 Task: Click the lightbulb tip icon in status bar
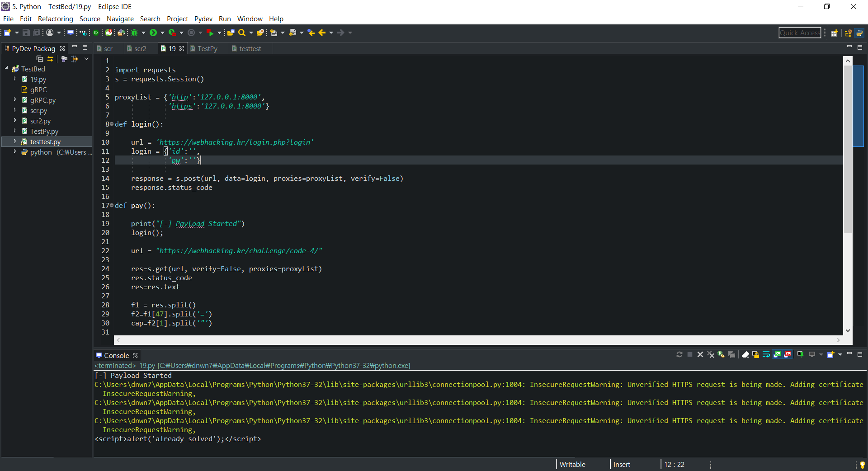pos(863,465)
